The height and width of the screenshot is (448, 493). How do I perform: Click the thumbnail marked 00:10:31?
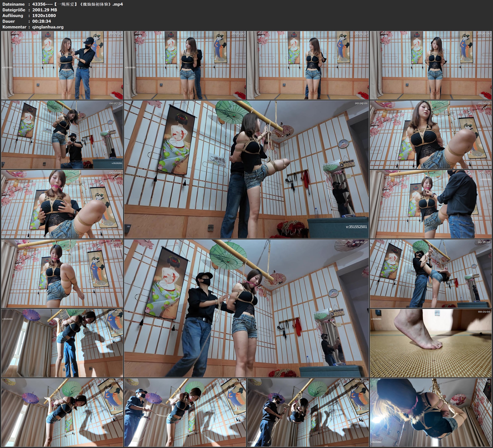point(431,135)
